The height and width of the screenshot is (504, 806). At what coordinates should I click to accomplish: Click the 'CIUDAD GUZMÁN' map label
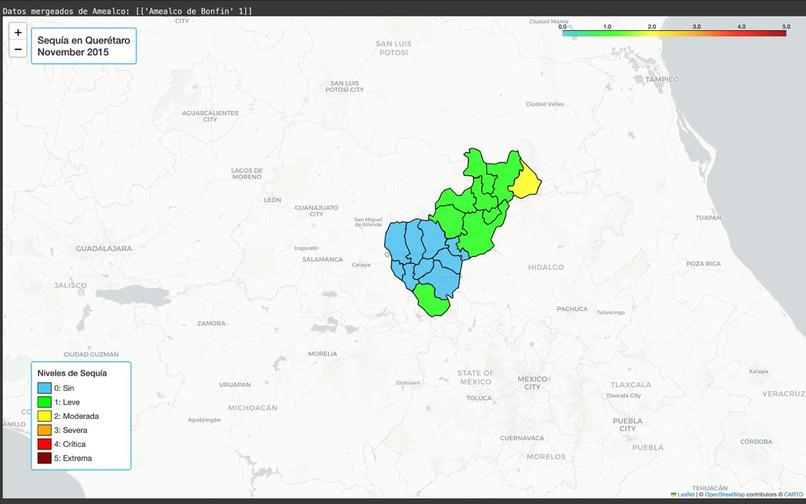91,354
